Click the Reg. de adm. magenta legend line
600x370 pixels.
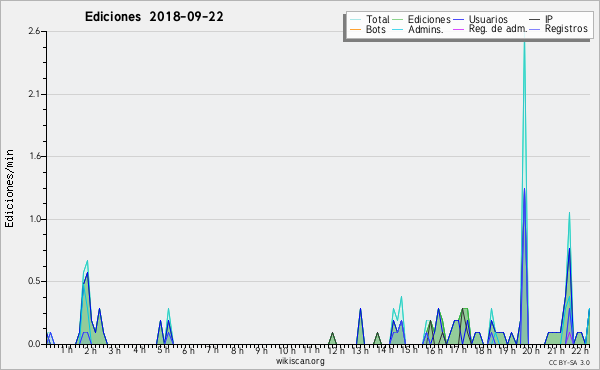coord(458,29)
